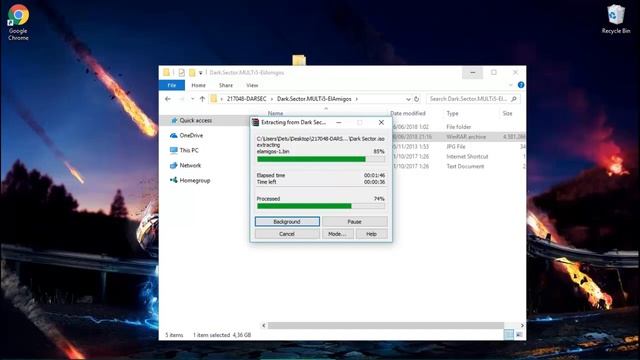This screenshot has height=360, width=640.
Task: Select the folder icon on the desktop behind Explorer
Action: tap(299, 60)
